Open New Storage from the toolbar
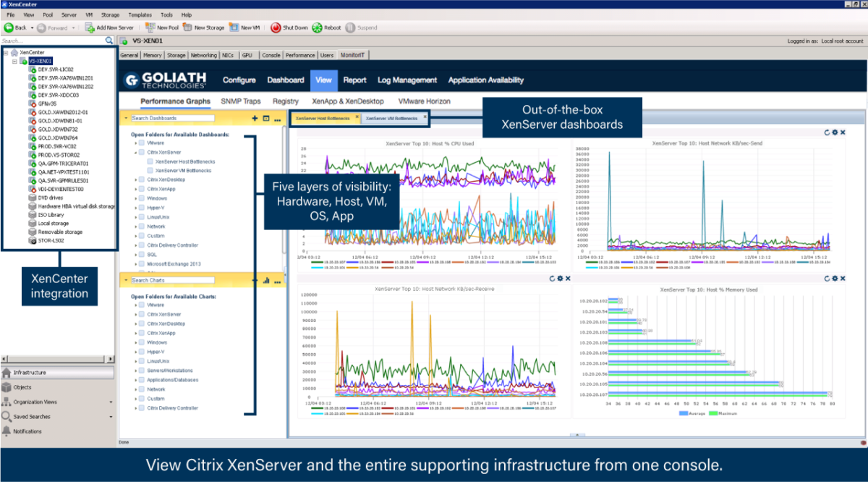 tap(187, 28)
